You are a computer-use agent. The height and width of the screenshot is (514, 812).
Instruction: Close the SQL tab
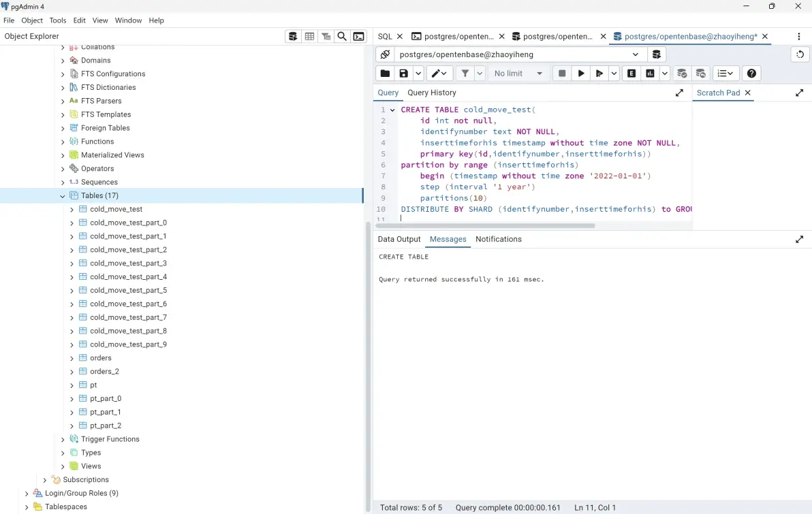tap(400, 36)
